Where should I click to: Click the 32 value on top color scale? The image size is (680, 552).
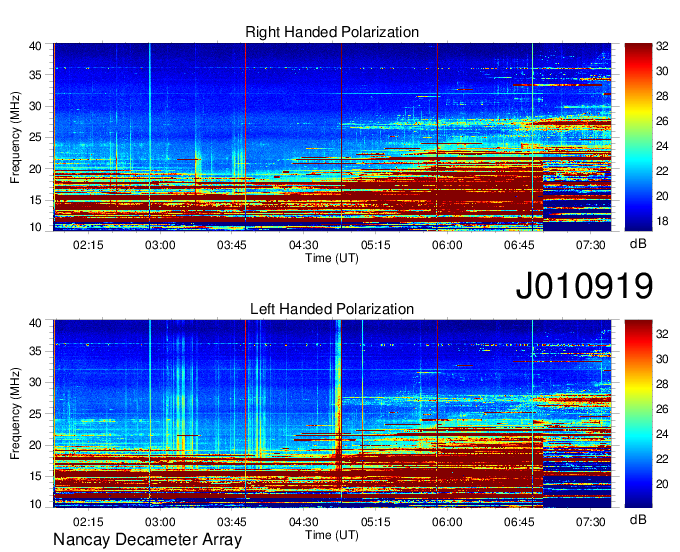[x=662, y=46]
